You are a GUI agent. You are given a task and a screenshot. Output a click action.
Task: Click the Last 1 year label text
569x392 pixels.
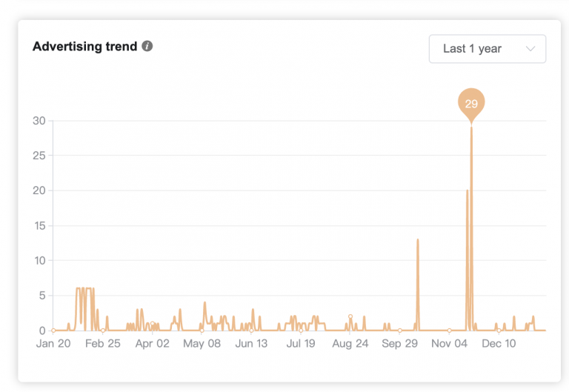coord(472,49)
